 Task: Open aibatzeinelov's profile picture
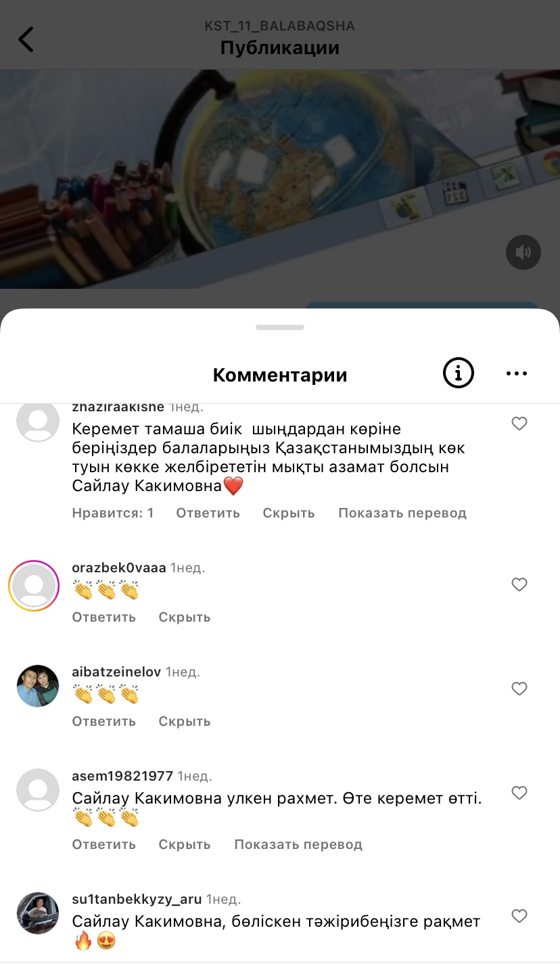(x=38, y=686)
